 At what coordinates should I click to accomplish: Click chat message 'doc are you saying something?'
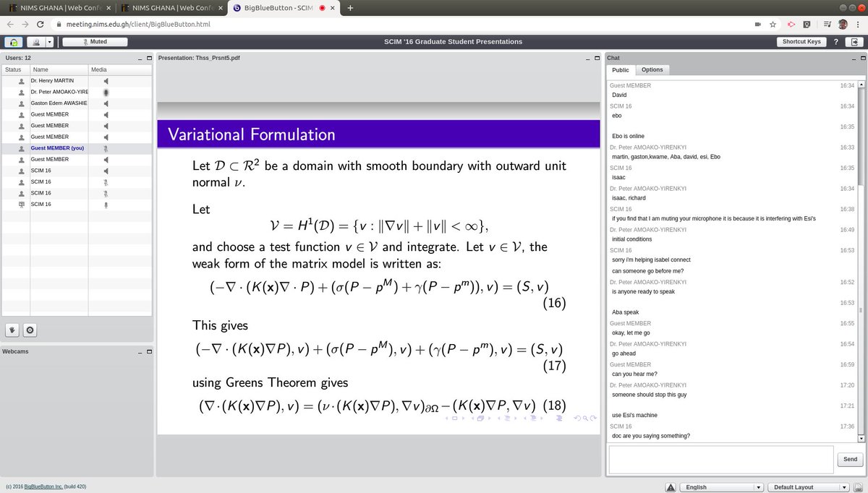click(650, 436)
